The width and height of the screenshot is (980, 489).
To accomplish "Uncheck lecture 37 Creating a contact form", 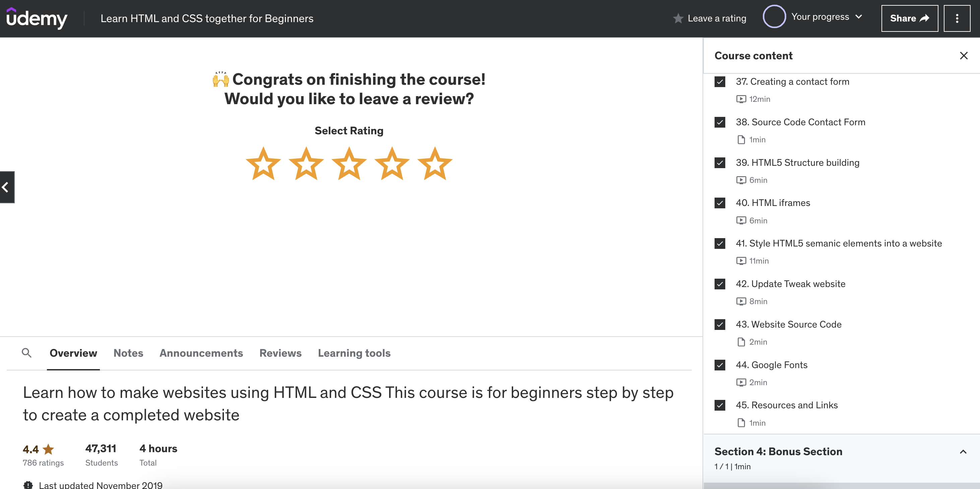I will [719, 82].
